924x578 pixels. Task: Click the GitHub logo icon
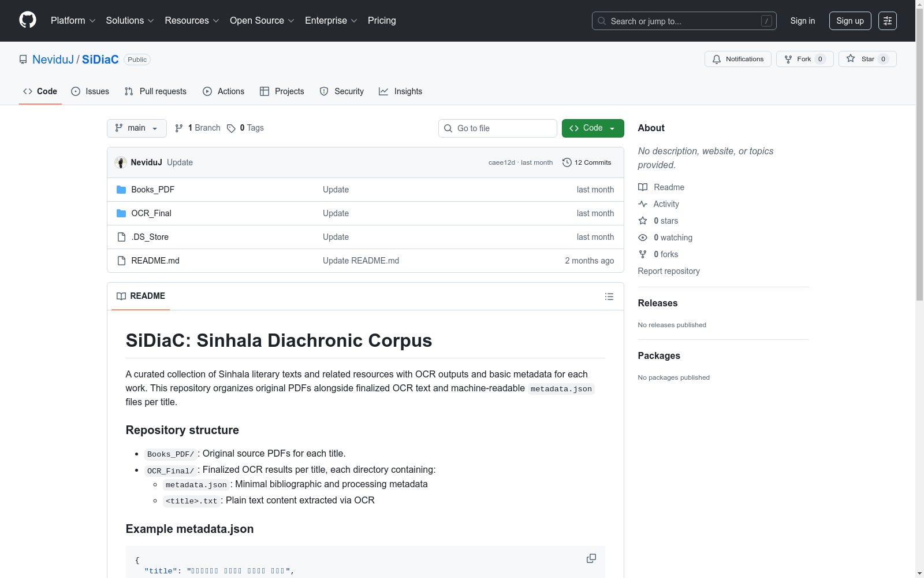coord(28,20)
